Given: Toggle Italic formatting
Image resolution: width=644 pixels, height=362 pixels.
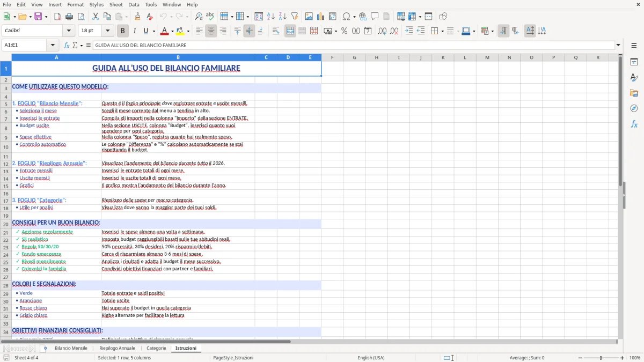Looking at the screenshot, I should tap(134, 31).
